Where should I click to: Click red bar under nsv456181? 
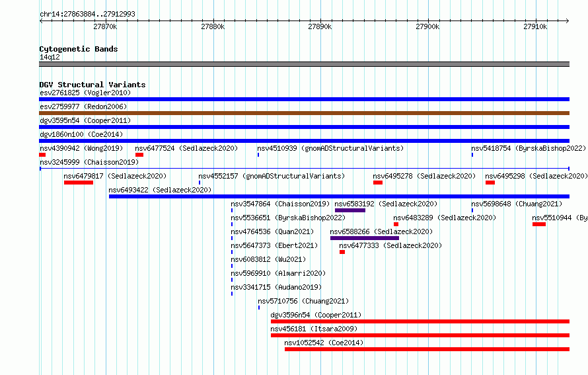coord(420,335)
